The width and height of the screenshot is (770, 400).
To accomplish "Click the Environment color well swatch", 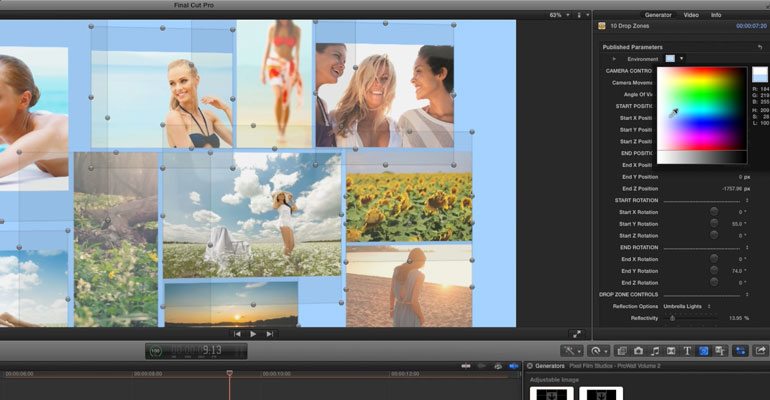I will tap(670, 59).
